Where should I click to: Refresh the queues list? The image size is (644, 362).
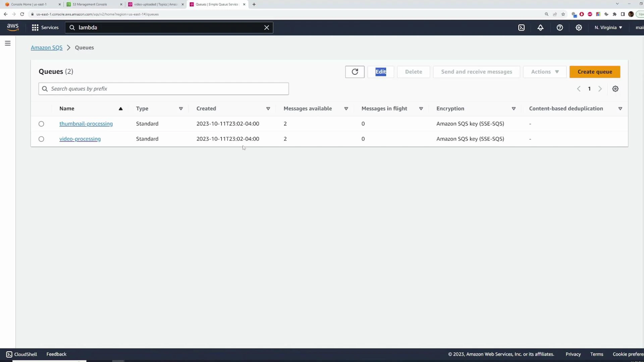coord(355,72)
